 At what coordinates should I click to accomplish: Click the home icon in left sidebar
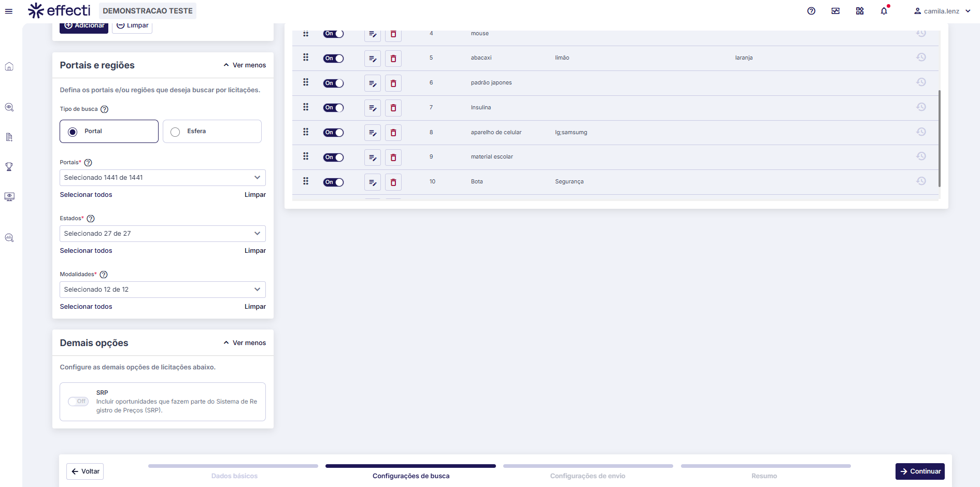pos(9,66)
